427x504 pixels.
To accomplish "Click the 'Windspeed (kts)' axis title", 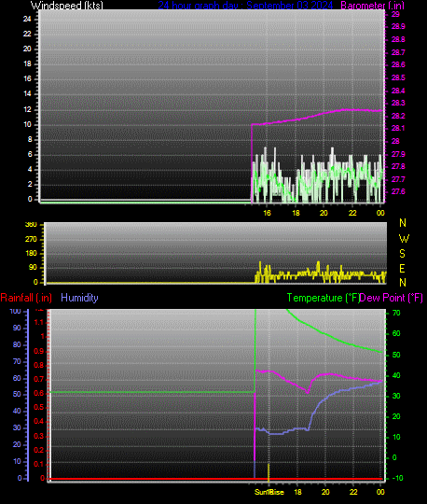I will pos(67,6).
